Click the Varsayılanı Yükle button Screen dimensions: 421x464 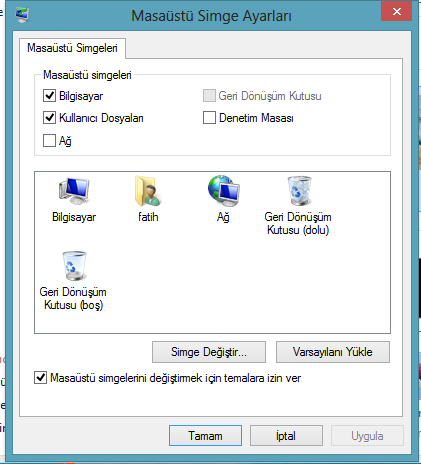(x=333, y=352)
